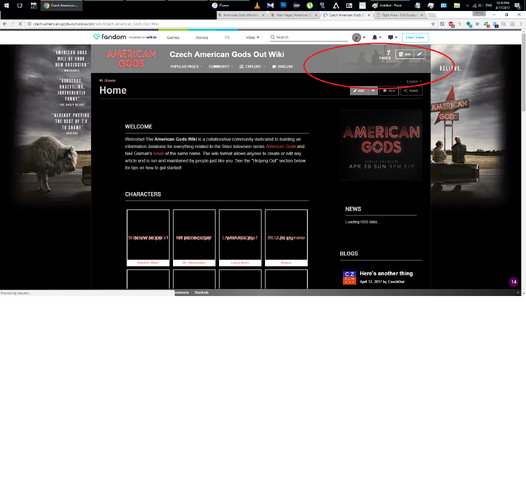Open Photoshop icon on the taskbar
The image size is (526, 480).
coord(283,5)
